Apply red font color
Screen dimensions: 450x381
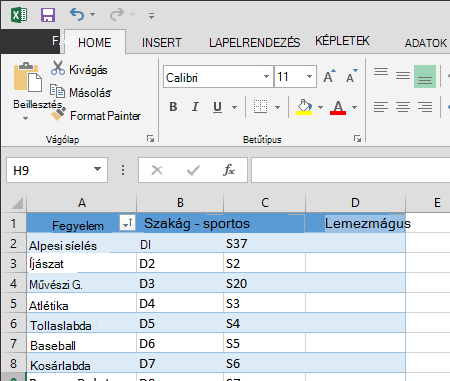(338, 107)
